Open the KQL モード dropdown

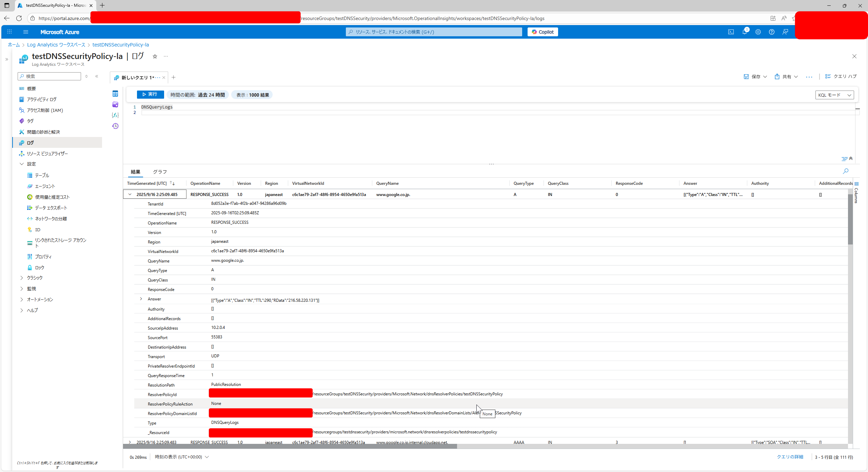click(834, 95)
